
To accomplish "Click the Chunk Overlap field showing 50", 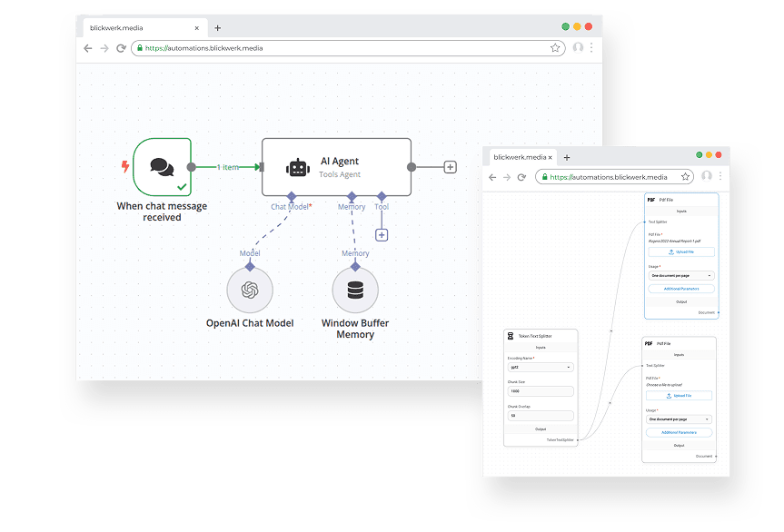I will pyautogui.click(x=541, y=416).
